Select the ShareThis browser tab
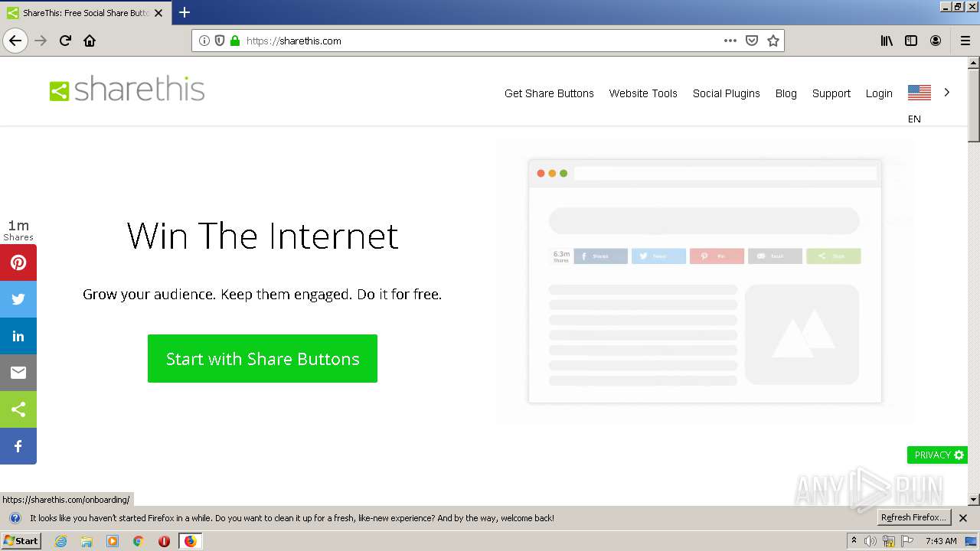 pyautogui.click(x=85, y=13)
